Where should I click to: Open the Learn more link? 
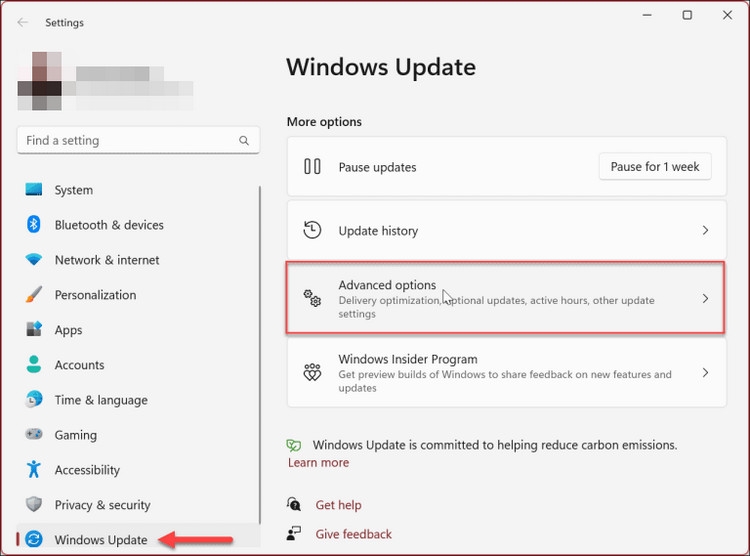(x=318, y=463)
